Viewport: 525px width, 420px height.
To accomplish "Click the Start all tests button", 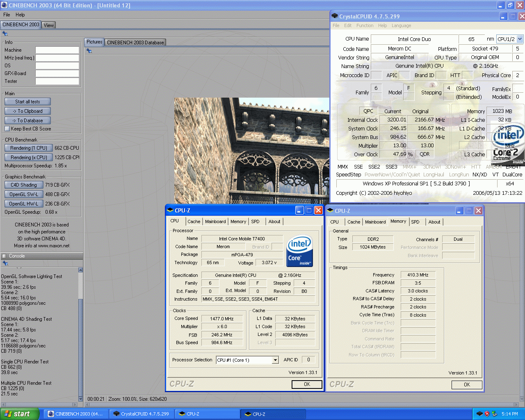I will coord(27,102).
